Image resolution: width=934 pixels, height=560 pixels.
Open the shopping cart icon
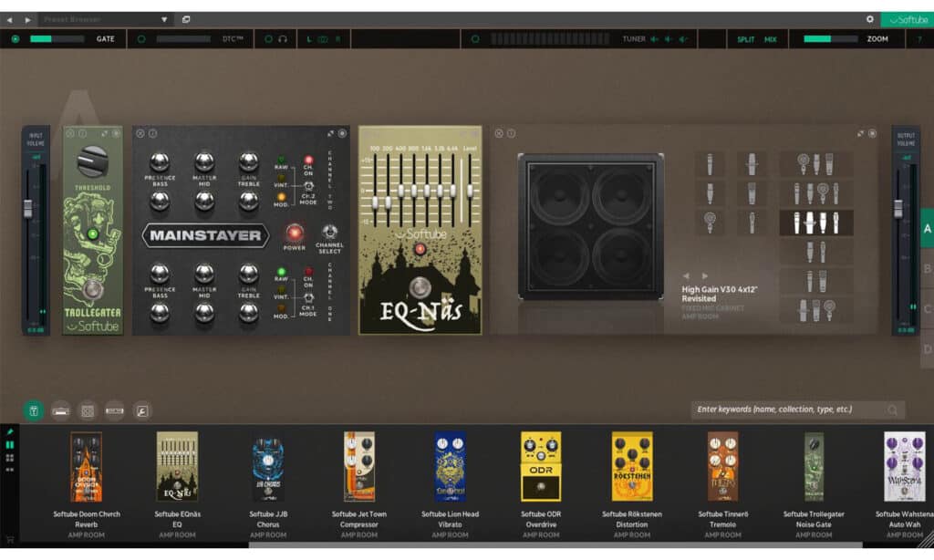9,539
